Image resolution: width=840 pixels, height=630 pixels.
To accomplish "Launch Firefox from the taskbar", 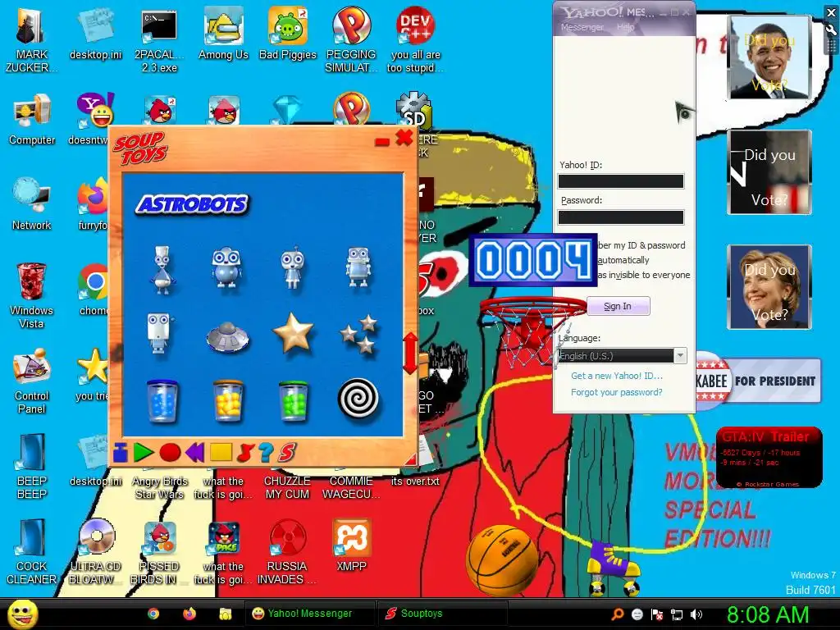I will pyautogui.click(x=189, y=614).
